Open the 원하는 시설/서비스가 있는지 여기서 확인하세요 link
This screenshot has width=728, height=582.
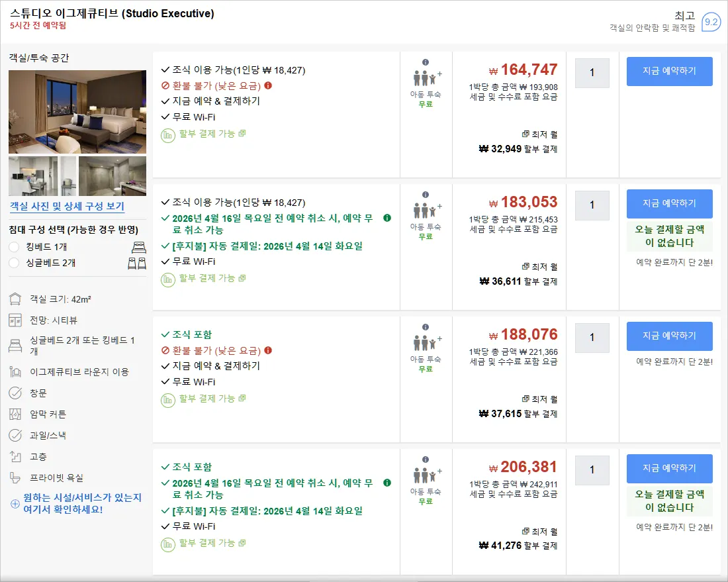click(x=83, y=503)
